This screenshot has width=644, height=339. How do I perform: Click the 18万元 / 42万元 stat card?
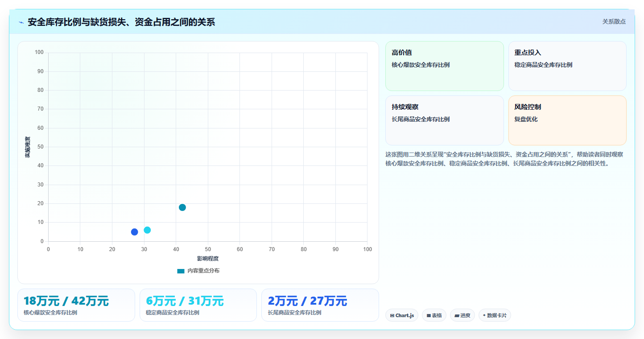click(76, 305)
